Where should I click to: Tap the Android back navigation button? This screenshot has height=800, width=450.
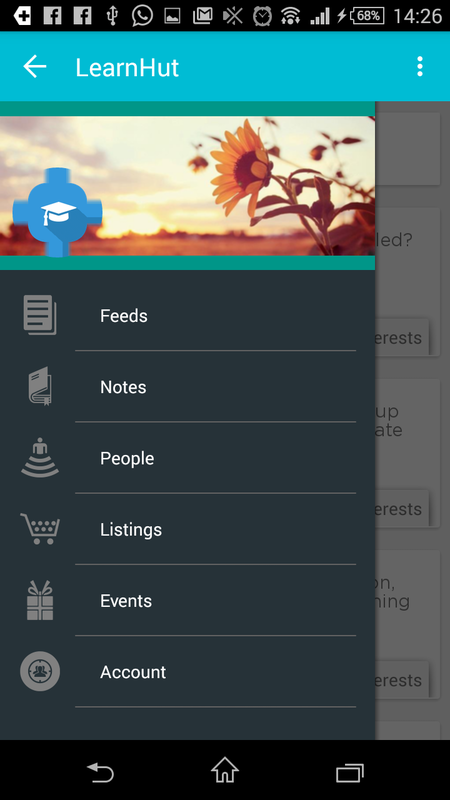100,771
